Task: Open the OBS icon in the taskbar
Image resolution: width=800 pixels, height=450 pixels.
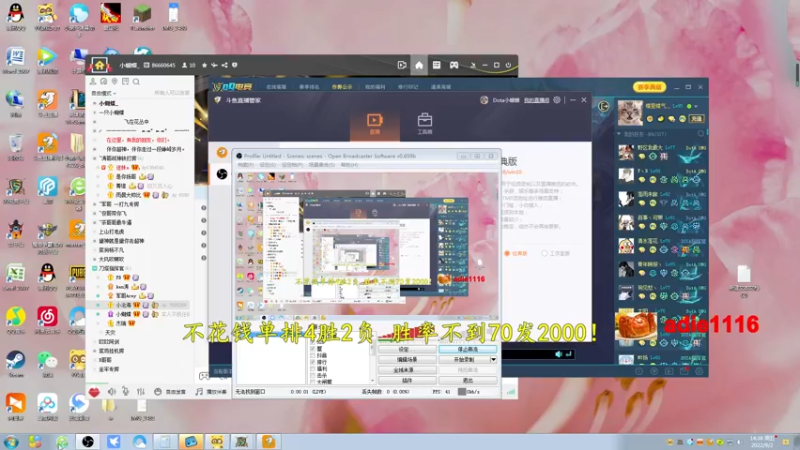Action: [x=88, y=441]
